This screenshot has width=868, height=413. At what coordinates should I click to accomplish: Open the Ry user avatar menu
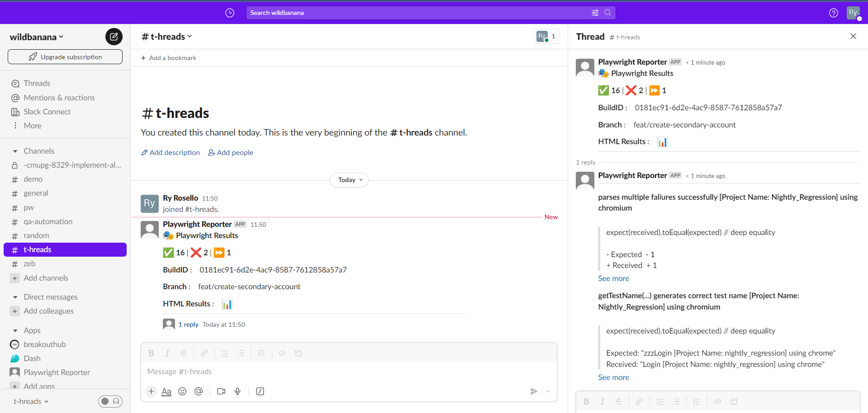853,13
